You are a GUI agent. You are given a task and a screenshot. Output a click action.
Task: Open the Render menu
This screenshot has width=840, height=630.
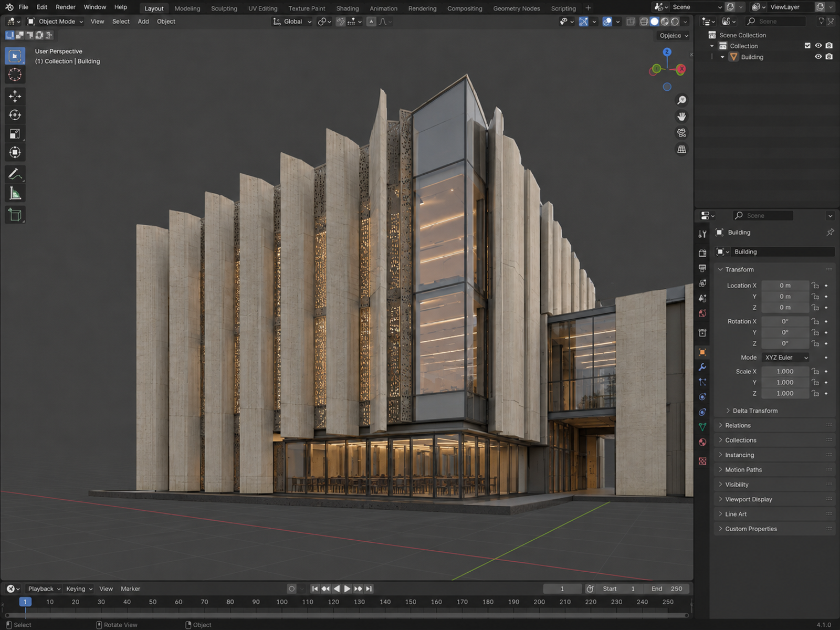tap(66, 7)
